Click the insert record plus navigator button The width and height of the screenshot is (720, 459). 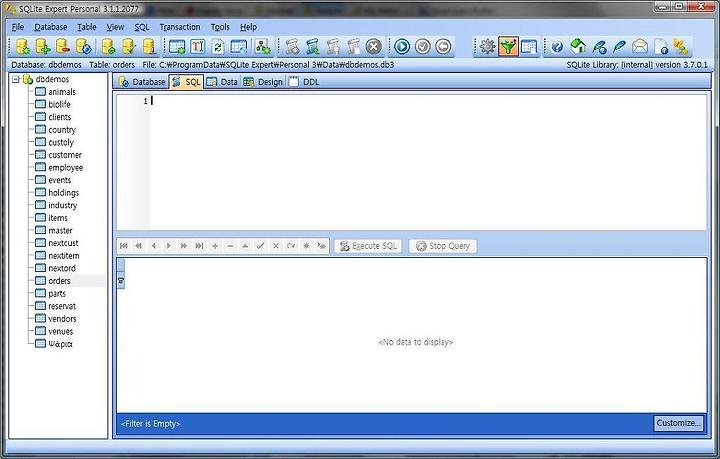(215, 246)
